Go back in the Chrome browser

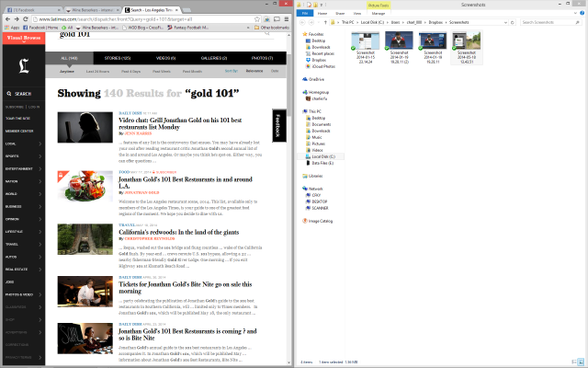[x=7, y=19]
